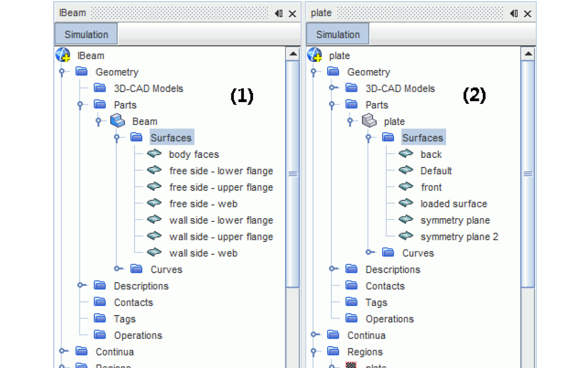Expand 3D-CAD Models in plate tree

(332, 88)
